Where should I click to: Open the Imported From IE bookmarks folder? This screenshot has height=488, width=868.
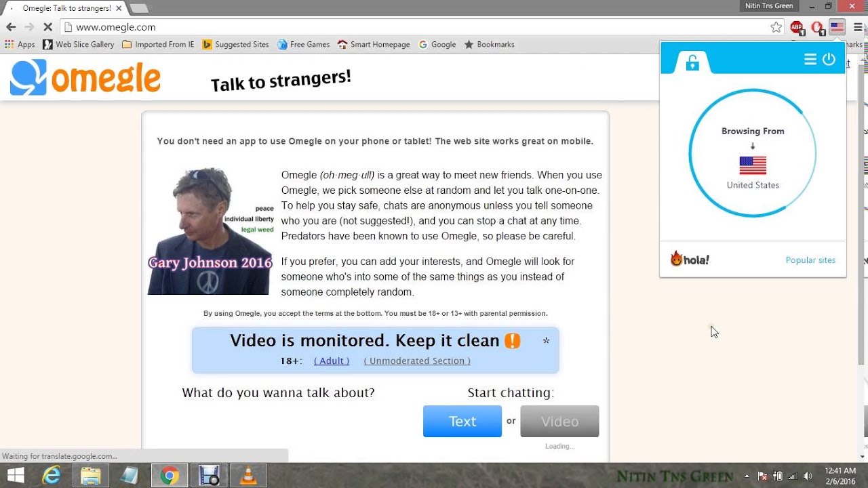(x=158, y=45)
